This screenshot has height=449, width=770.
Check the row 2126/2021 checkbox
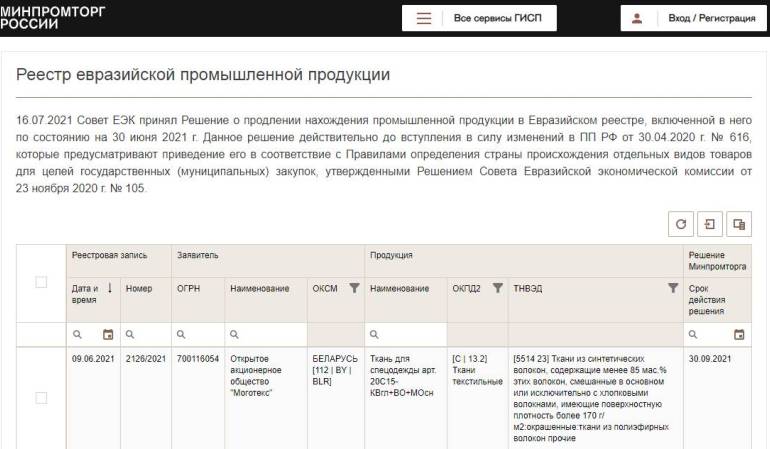[x=41, y=398]
